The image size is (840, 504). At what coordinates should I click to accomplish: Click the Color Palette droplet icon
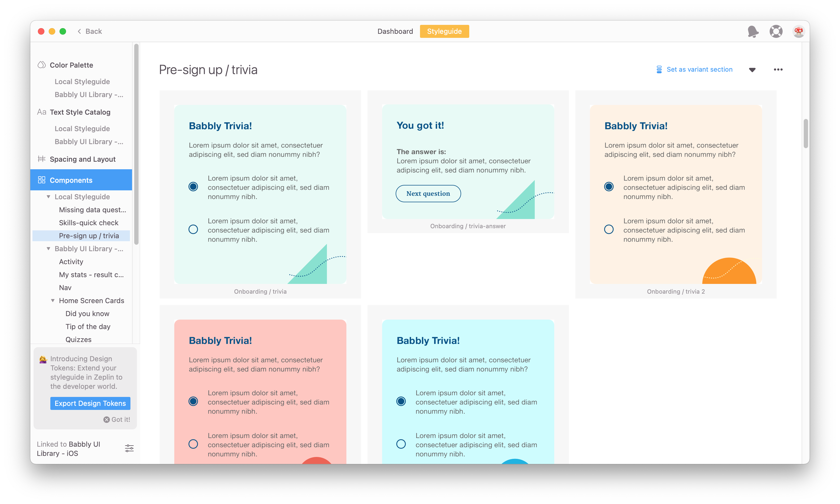click(x=41, y=65)
